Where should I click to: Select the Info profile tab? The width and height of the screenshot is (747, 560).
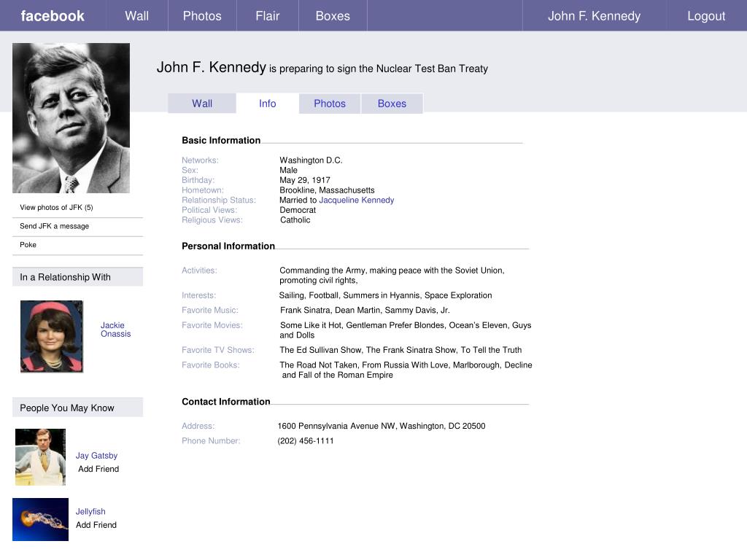(267, 104)
